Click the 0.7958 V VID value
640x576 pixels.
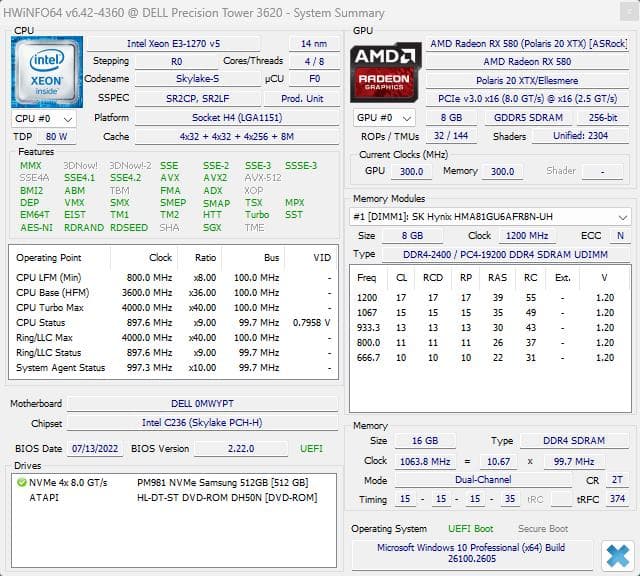311,323
